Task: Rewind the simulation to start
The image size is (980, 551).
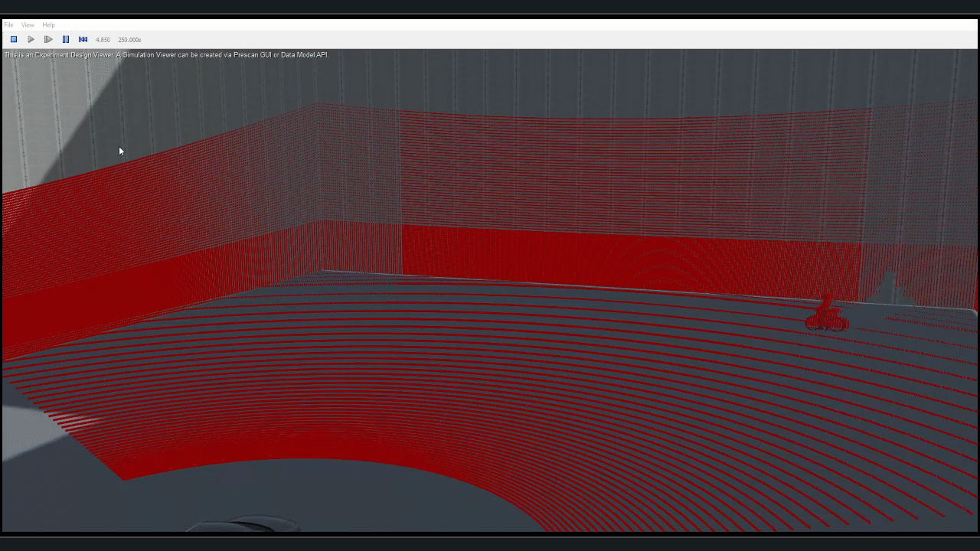Action: (x=83, y=39)
